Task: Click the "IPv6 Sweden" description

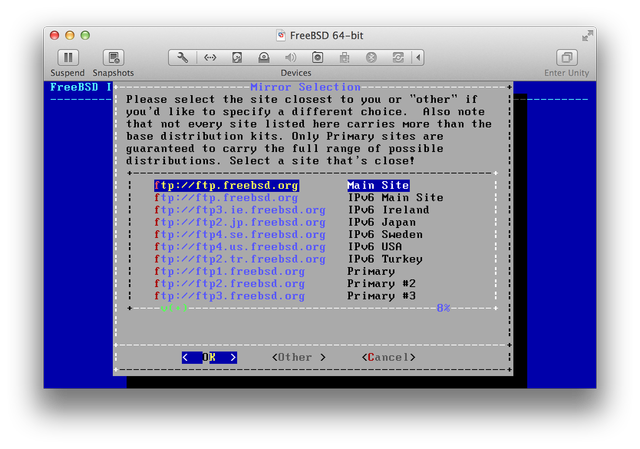Action: 385,234
